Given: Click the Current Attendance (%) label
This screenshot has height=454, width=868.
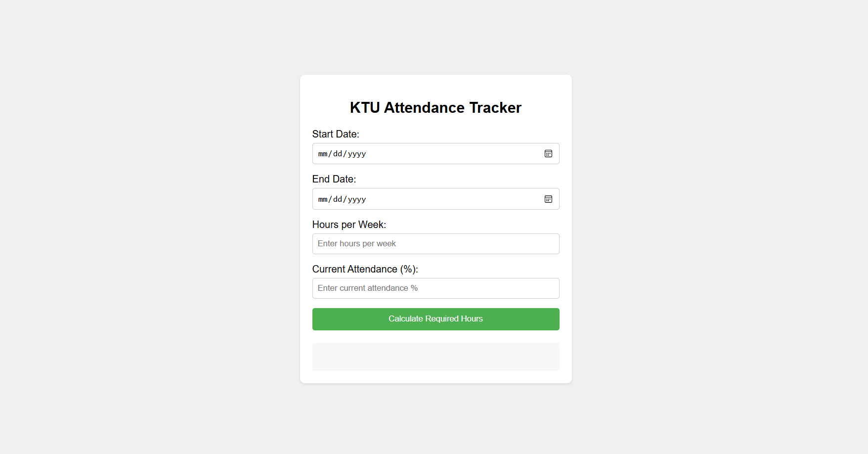Looking at the screenshot, I should [x=365, y=269].
